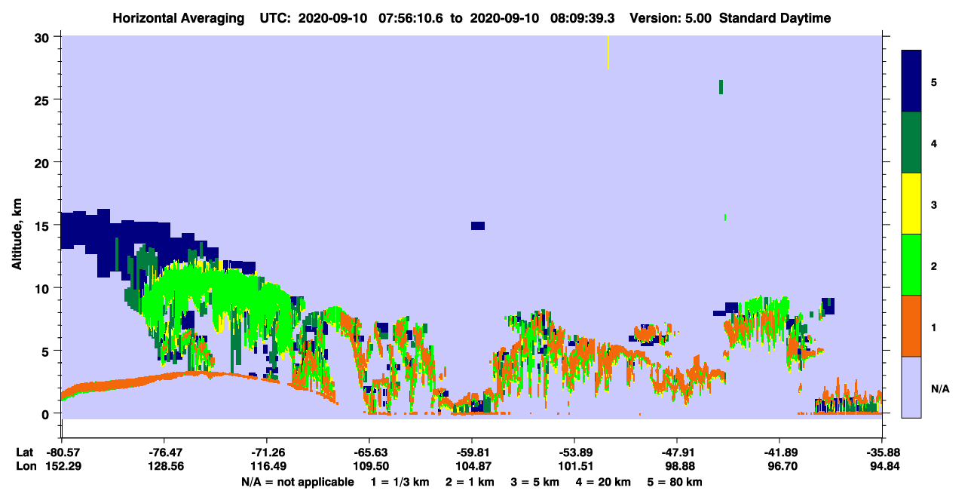
Task: Click the longitude value 101.51
Action: pos(574,467)
